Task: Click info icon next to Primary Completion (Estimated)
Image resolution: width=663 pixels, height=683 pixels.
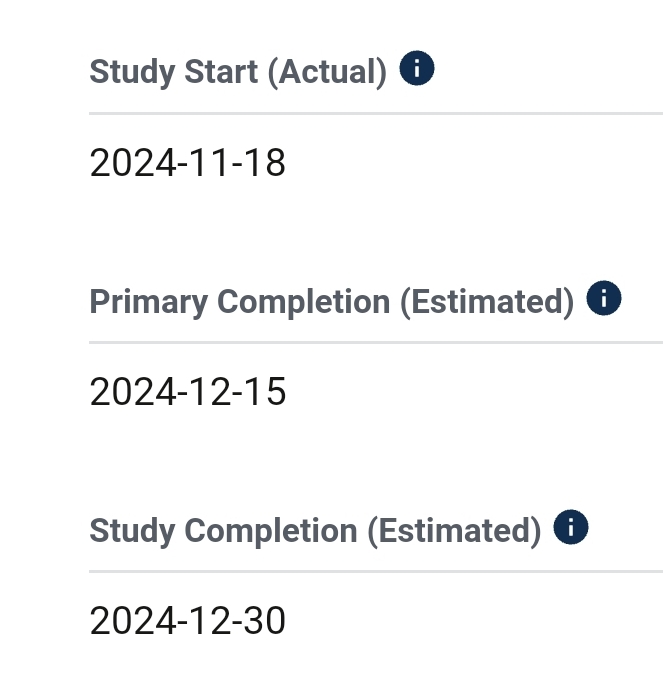Action: click(603, 298)
